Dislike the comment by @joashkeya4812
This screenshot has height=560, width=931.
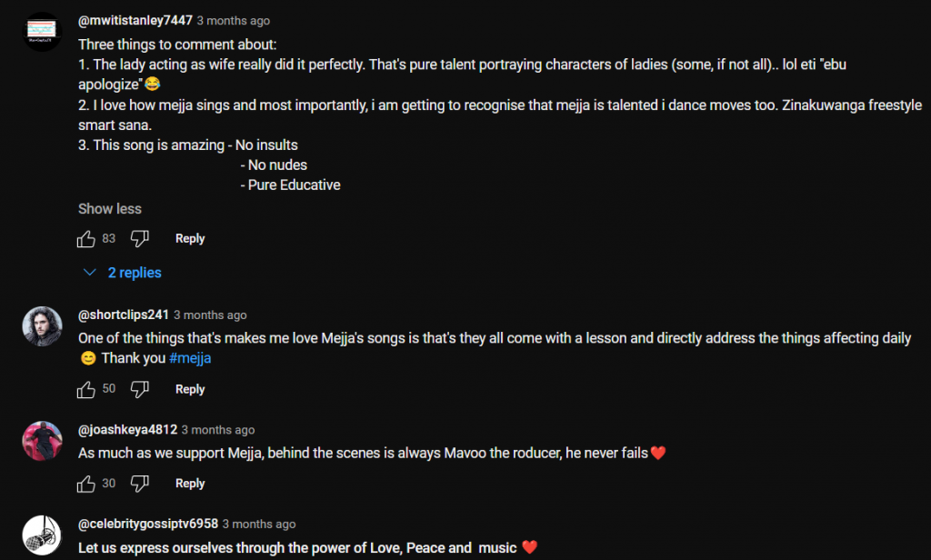coord(139,484)
